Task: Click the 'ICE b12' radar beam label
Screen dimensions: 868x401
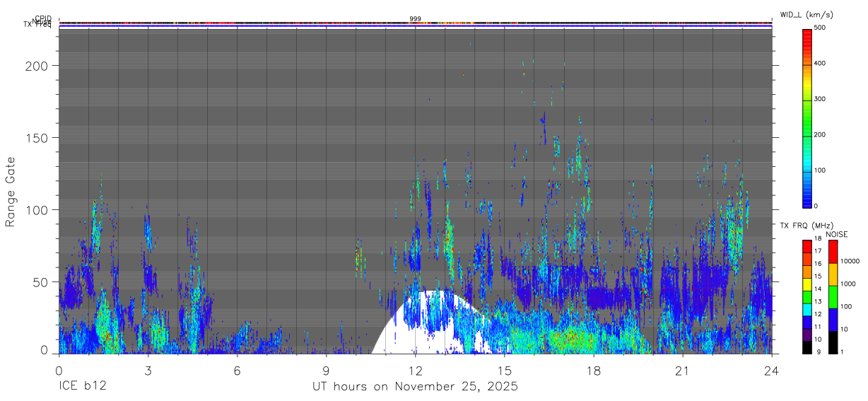Action: coord(82,387)
